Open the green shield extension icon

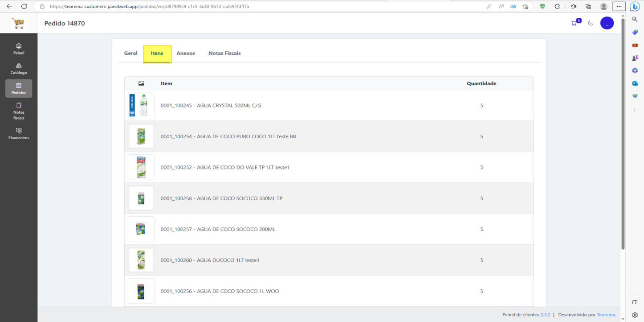pos(542,6)
